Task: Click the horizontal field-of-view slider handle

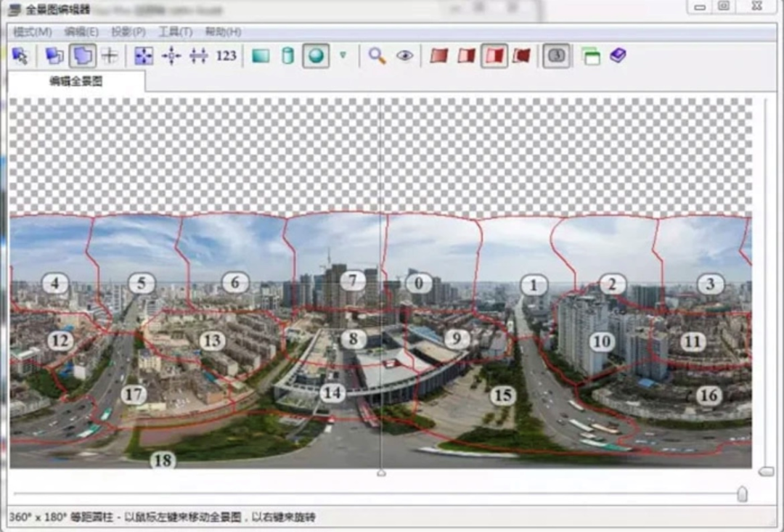Action: pos(743,494)
